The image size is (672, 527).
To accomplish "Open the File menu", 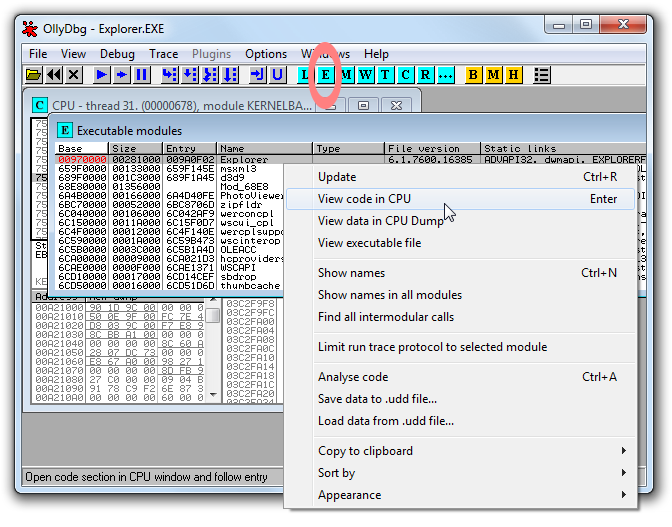I will 38,54.
